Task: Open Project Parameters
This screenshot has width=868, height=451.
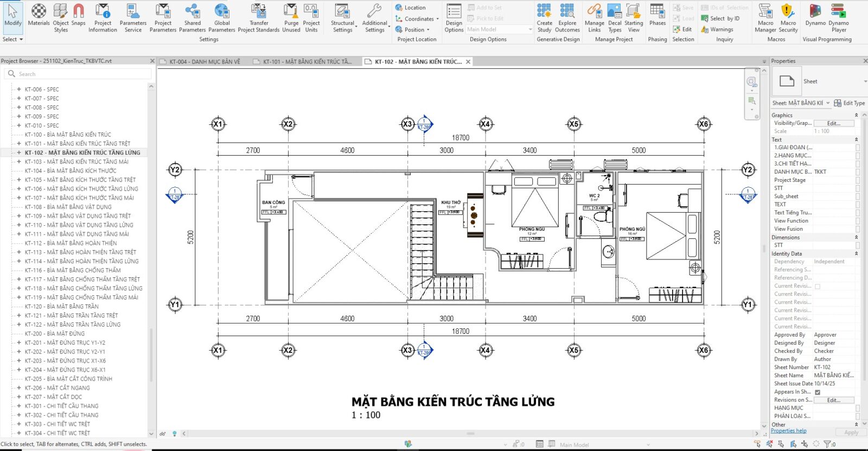Action: pos(163,18)
